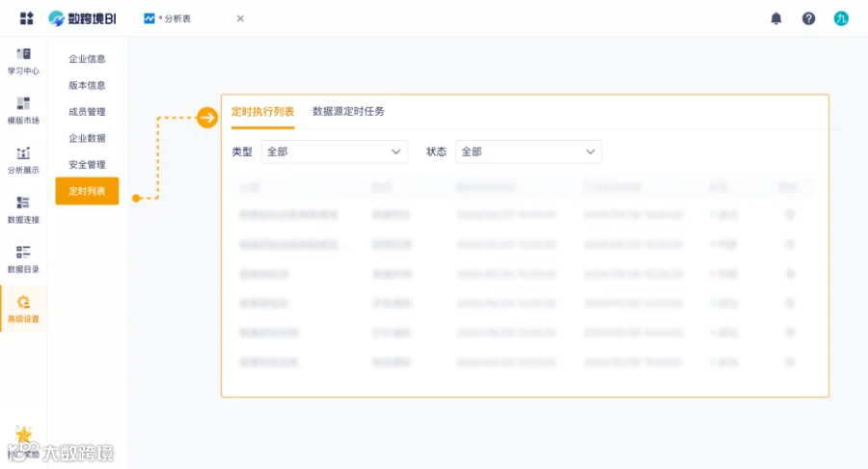Open 企业信息 settings page
Screen dimensions: 868x469
tap(87, 59)
